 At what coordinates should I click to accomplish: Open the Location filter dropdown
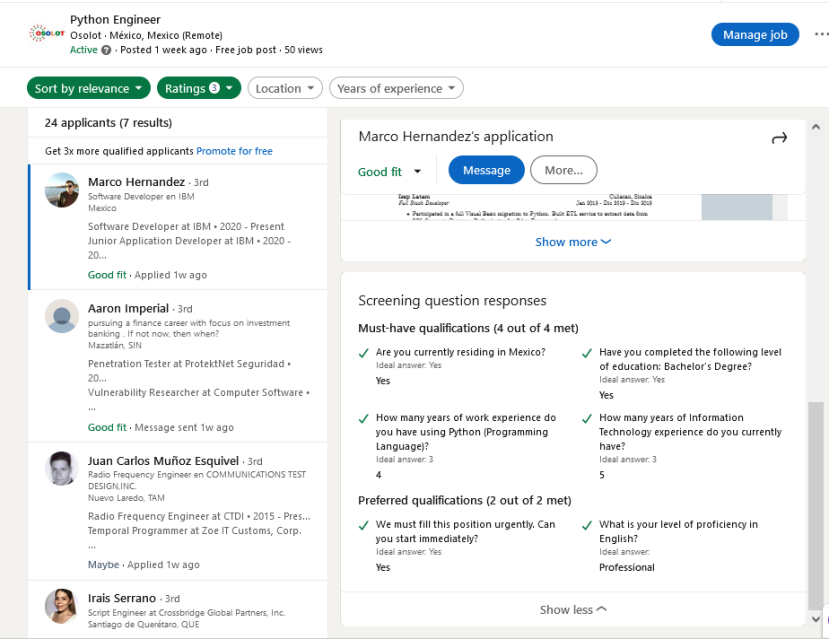click(x=285, y=88)
